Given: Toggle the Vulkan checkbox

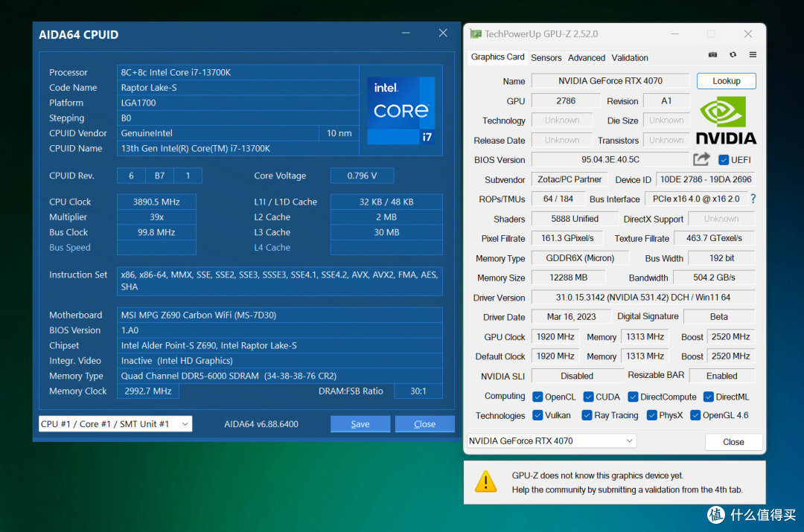Looking at the screenshot, I should (x=537, y=415).
